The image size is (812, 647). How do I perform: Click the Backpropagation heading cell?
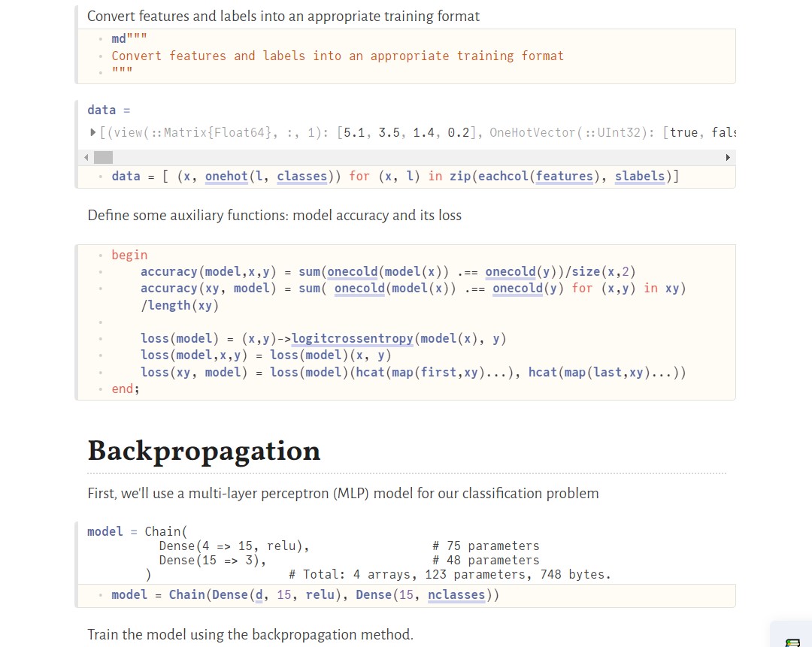[x=203, y=452]
